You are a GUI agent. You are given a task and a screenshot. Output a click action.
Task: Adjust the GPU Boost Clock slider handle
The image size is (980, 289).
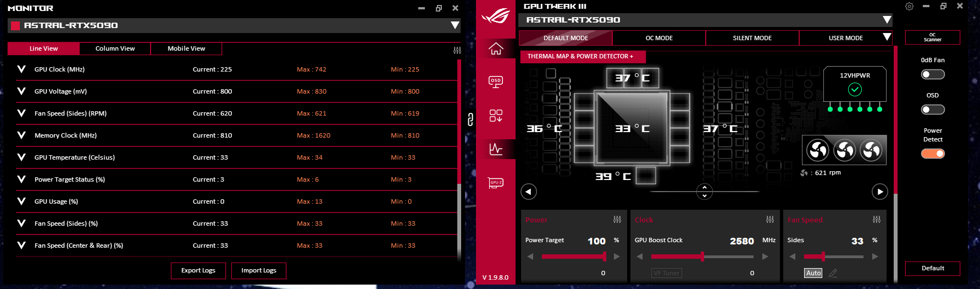[x=702, y=257]
